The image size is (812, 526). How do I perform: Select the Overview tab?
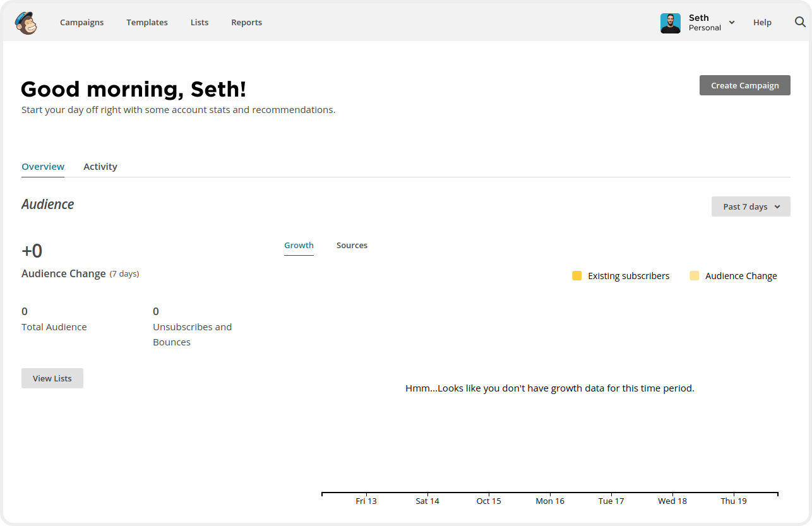pyautogui.click(x=43, y=167)
